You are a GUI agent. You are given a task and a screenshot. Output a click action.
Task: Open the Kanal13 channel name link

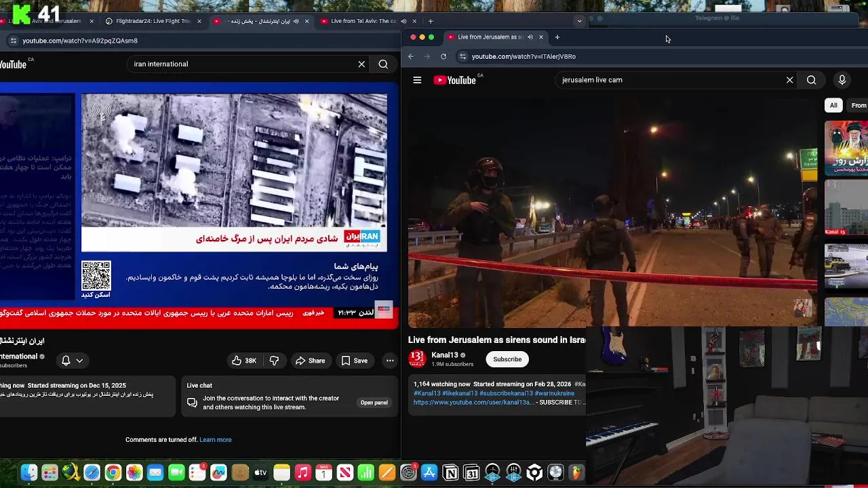point(445,355)
